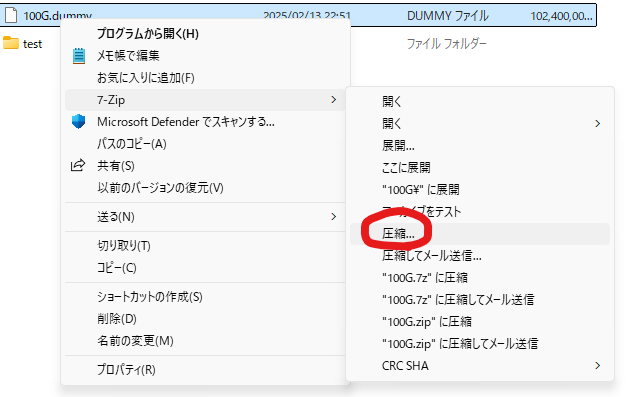
Task: Click the ファイル フォルダー type text
Action: [447, 43]
